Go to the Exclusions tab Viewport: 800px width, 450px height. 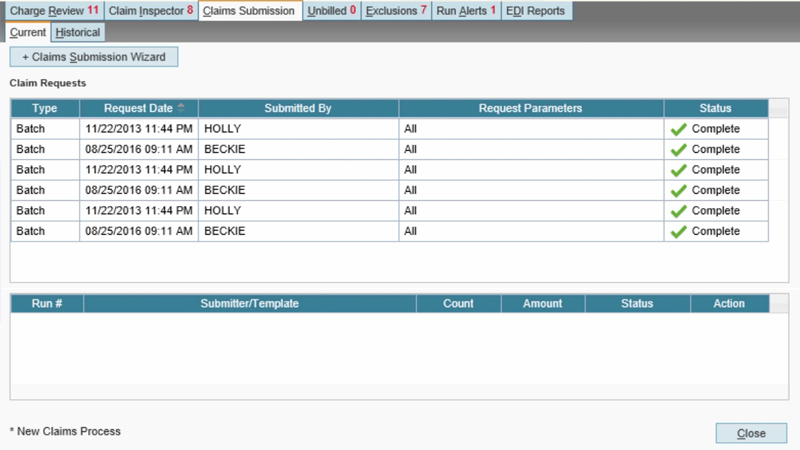click(x=396, y=11)
